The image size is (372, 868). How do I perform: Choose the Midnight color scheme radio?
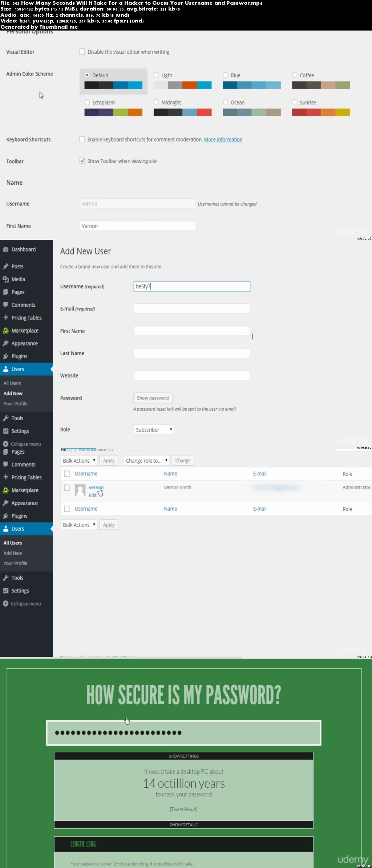156,102
